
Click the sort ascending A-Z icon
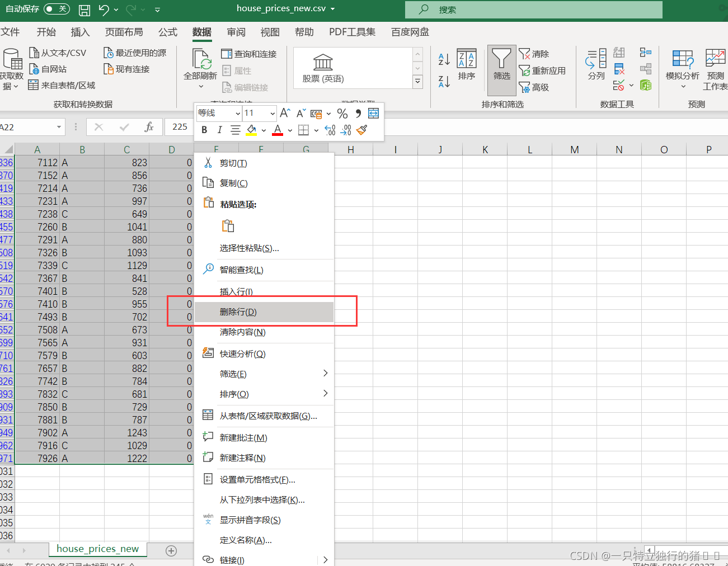(444, 59)
